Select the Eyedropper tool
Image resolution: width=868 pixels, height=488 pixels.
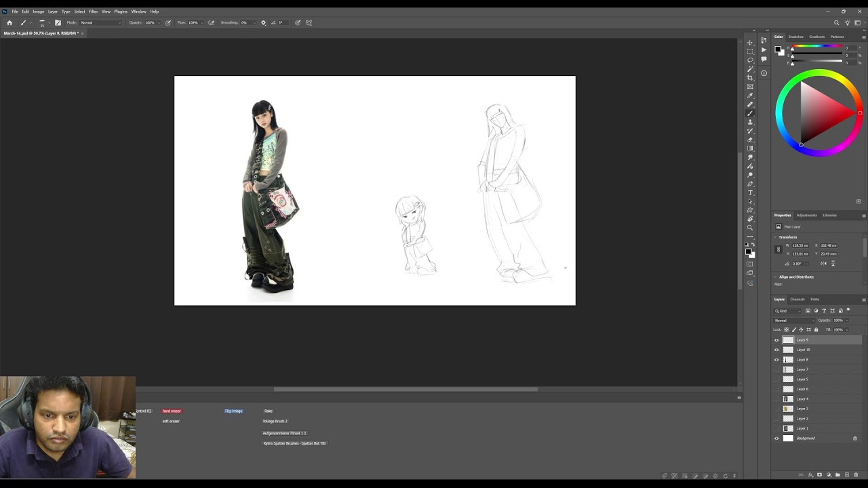click(751, 94)
